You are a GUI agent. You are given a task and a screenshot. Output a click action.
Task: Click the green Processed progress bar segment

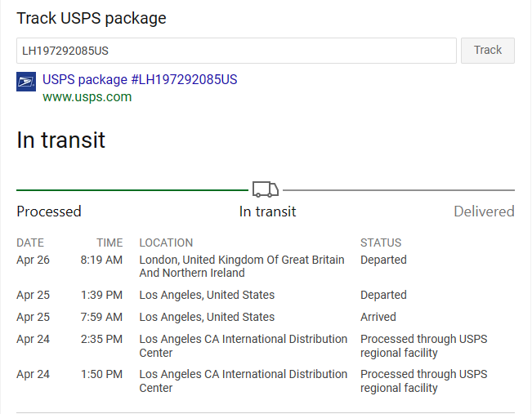coord(132,190)
